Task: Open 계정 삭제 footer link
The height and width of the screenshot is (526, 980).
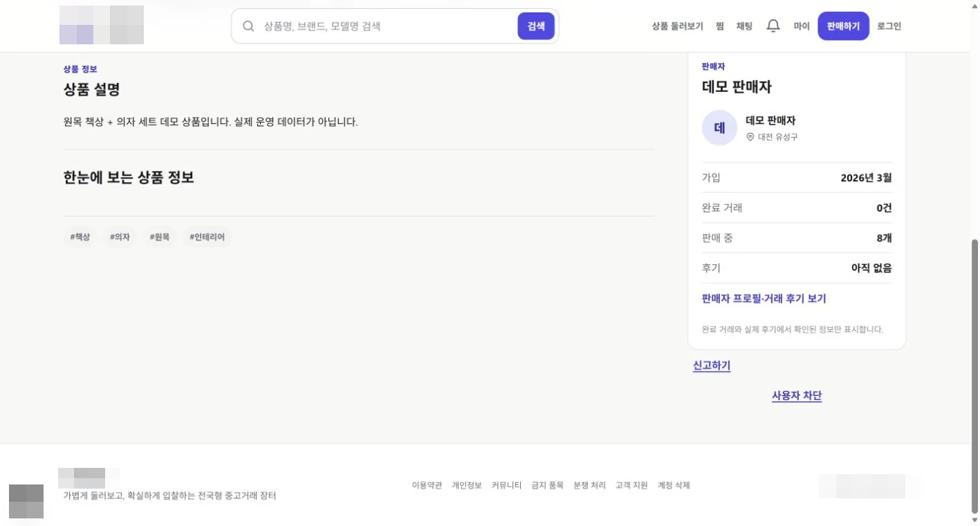Action: click(674, 485)
